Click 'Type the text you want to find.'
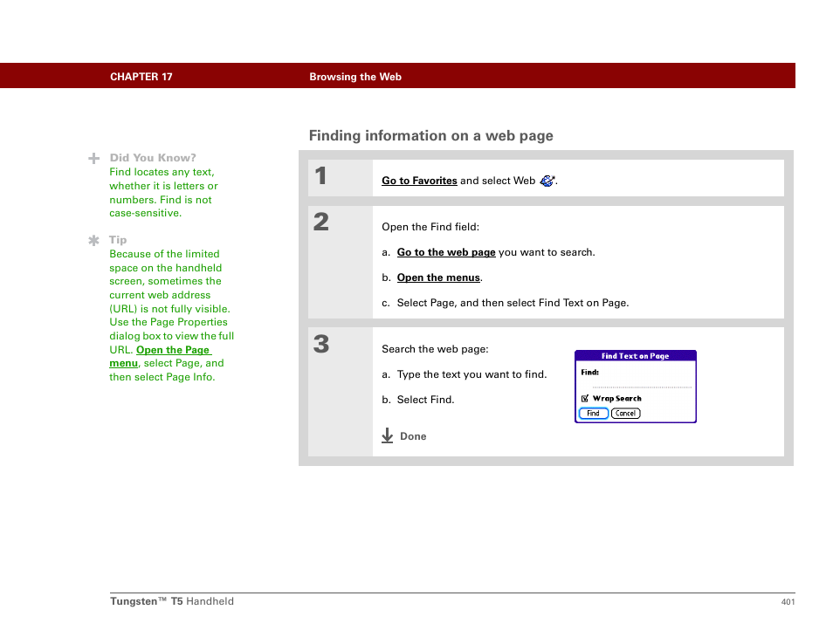The width and height of the screenshot is (833, 644). 472,374
